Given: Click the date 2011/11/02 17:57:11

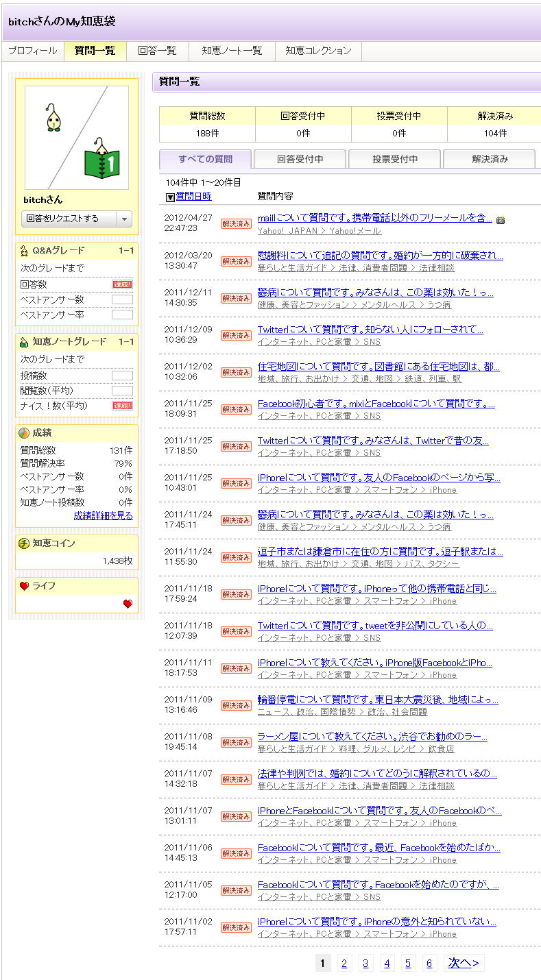Looking at the screenshot, I should (x=189, y=927).
